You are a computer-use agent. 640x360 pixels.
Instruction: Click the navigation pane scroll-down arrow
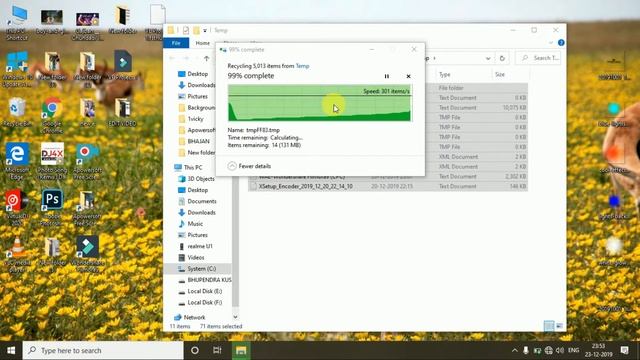tap(236, 317)
